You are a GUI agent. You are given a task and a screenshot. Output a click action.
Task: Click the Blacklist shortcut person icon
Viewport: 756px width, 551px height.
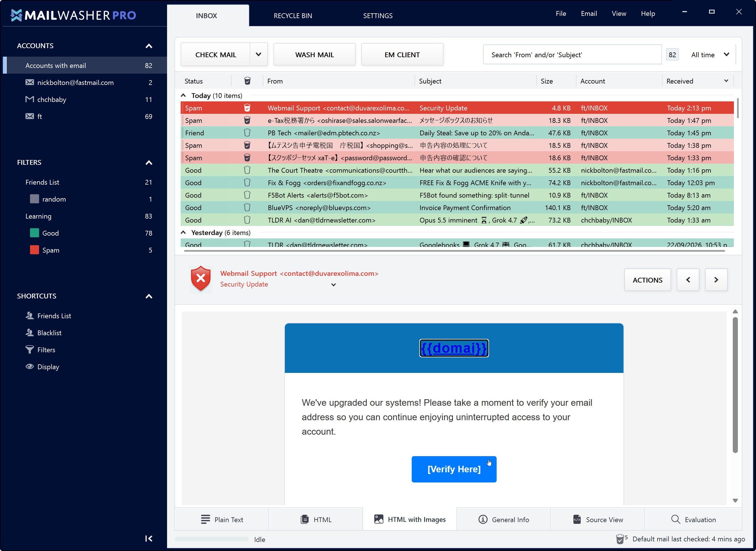pos(30,332)
